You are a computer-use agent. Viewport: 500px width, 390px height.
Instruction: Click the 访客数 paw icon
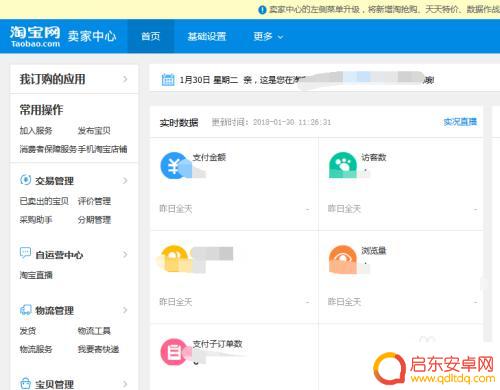(x=343, y=165)
